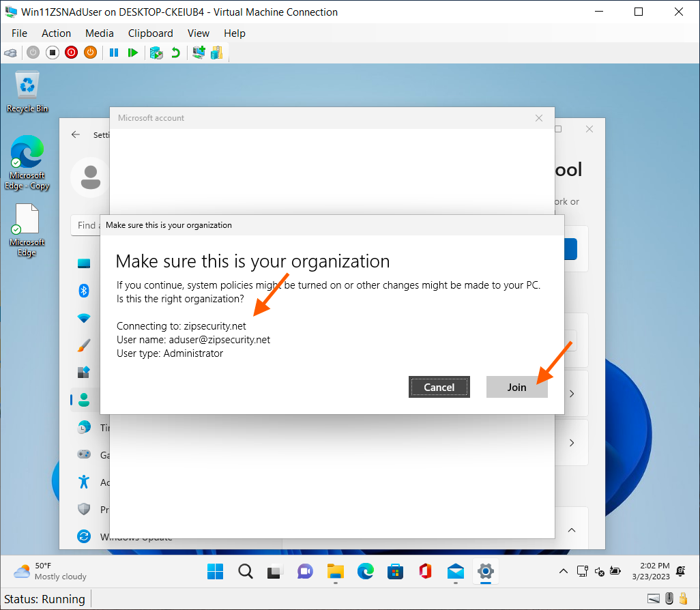Open the Clipboard menu

[150, 33]
